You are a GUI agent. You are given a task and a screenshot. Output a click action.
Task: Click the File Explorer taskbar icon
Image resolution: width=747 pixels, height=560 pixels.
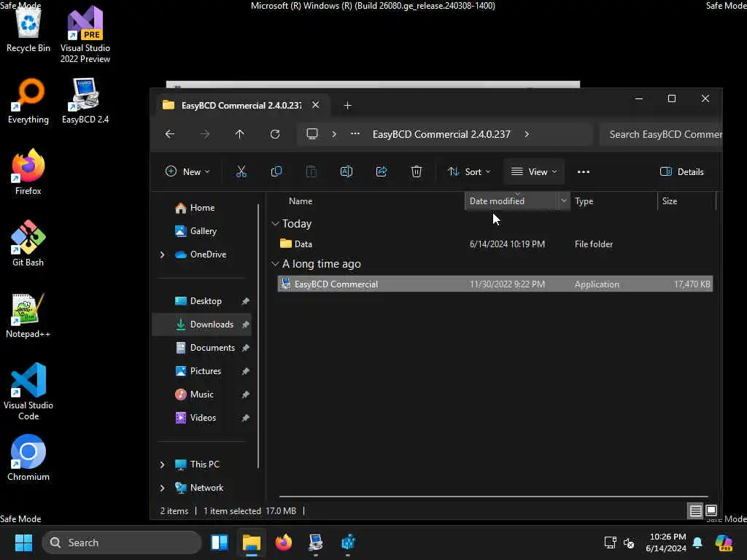point(252,542)
